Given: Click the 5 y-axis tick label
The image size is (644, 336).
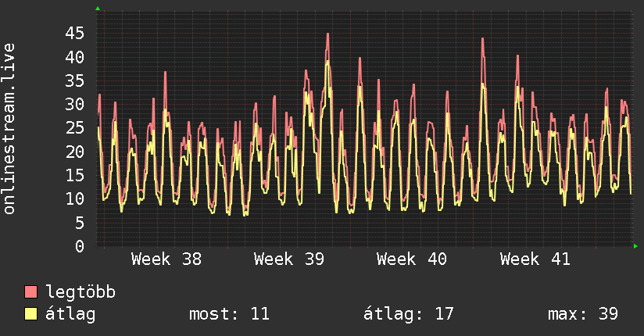Looking at the screenshot, I should (80, 223).
